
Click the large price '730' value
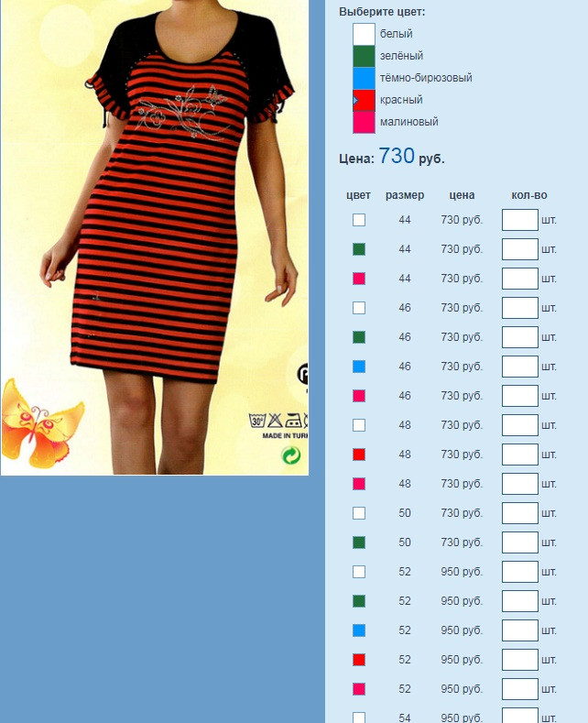[x=397, y=156]
